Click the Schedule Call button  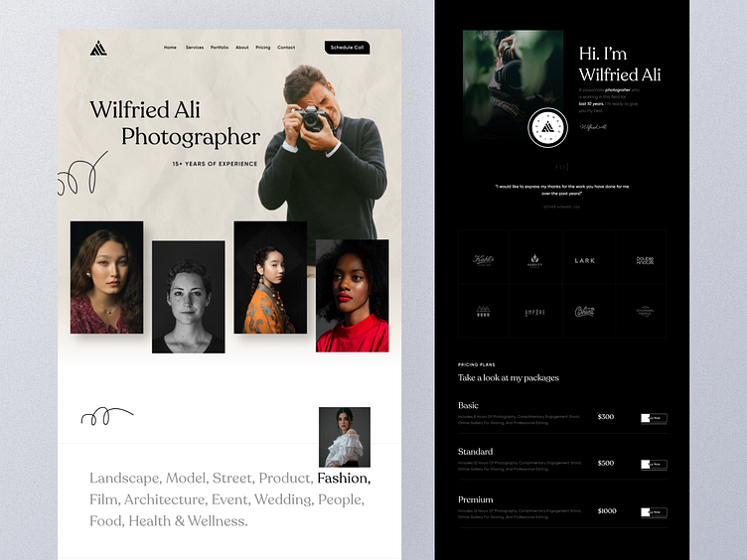(x=348, y=47)
